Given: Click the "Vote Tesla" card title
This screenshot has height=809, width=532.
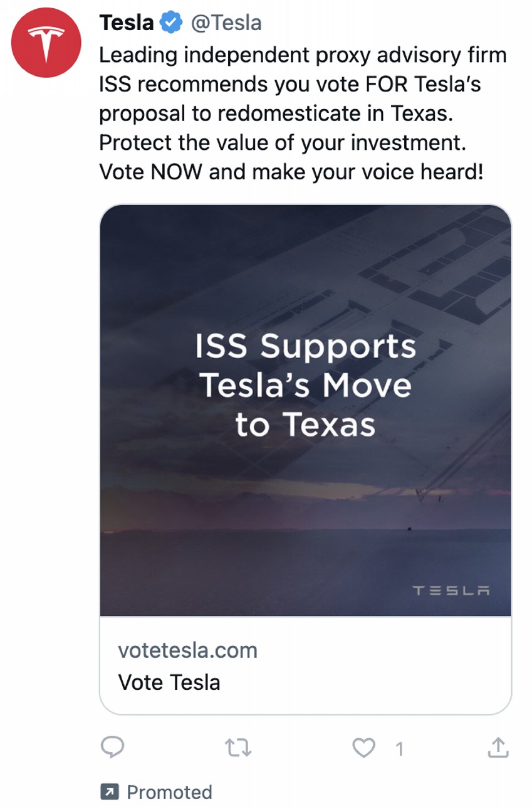Looking at the screenshot, I should tap(169, 682).
